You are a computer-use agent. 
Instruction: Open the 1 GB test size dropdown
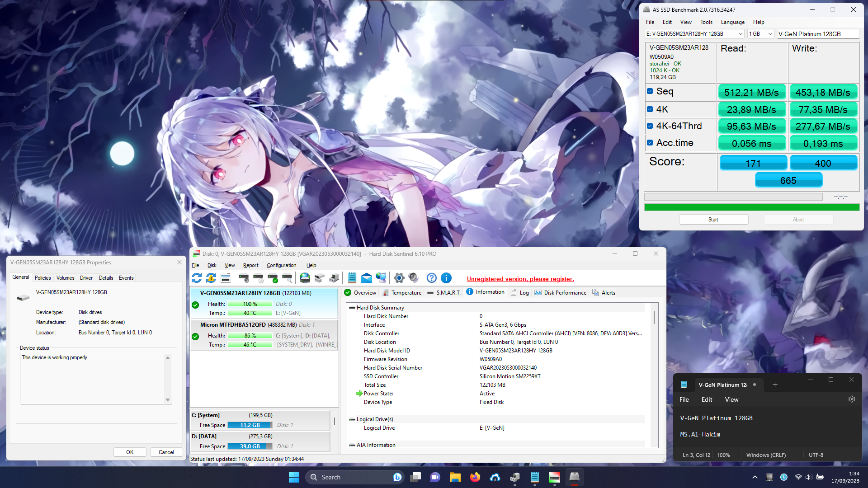(x=761, y=34)
